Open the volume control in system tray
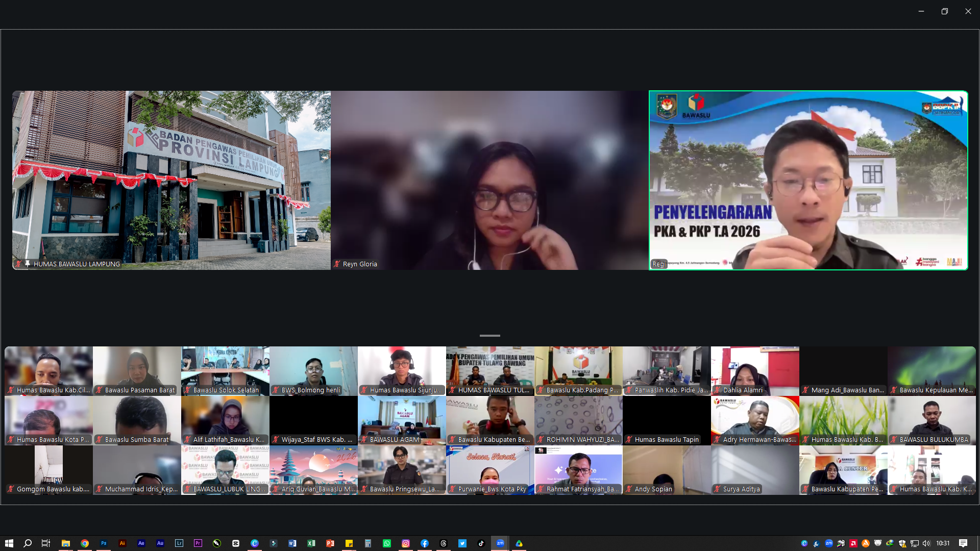Viewport: 980px width, 551px height. click(926, 543)
